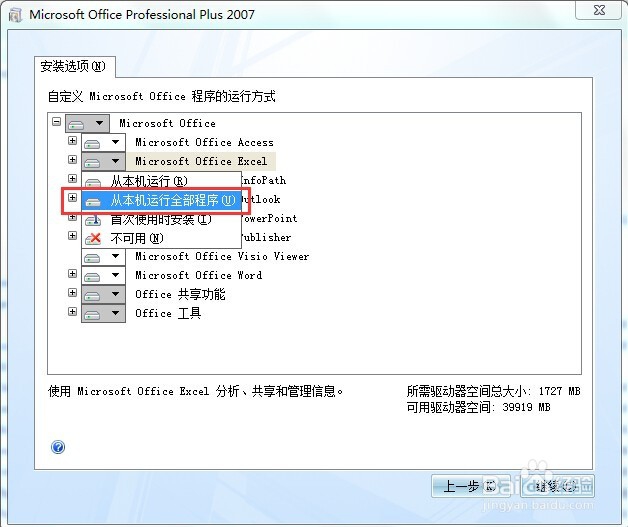Click drive icon beside 从本机运行(R)
628x527 pixels.
tap(93, 183)
